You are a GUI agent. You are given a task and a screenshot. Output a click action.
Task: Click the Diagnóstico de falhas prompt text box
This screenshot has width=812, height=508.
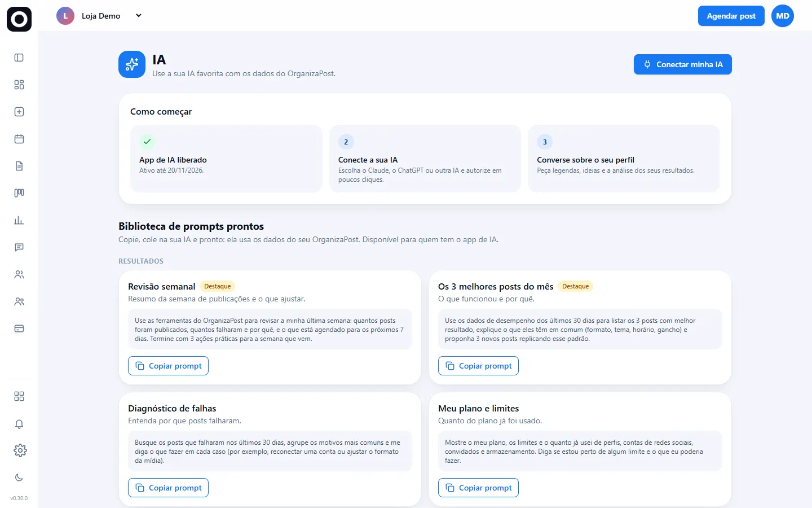tap(270, 452)
